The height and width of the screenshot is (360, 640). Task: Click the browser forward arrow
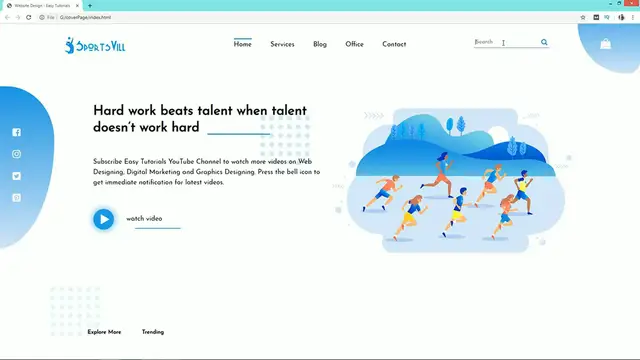18,17
